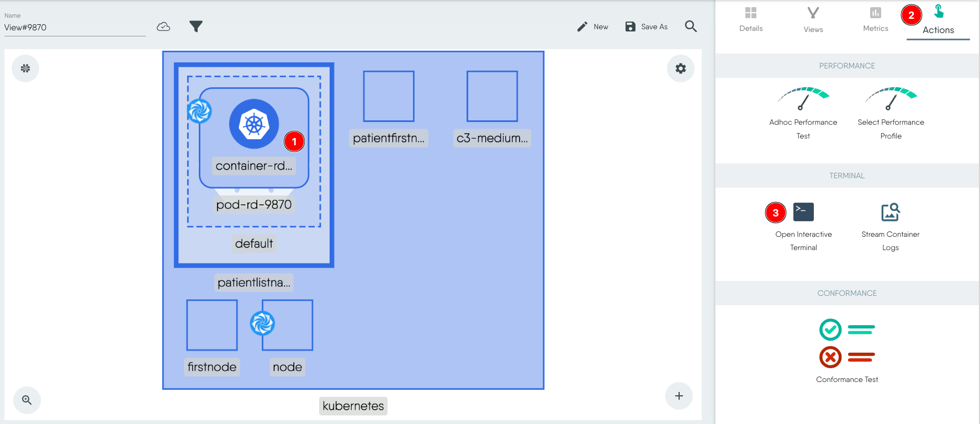Open the Views tab
The width and height of the screenshot is (980, 424).
[813, 19]
